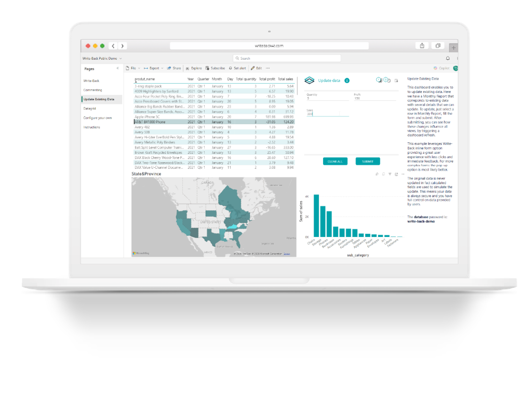The image size is (532, 399).
Task: Open the Update data info icon
Action: pyautogui.click(x=347, y=81)
